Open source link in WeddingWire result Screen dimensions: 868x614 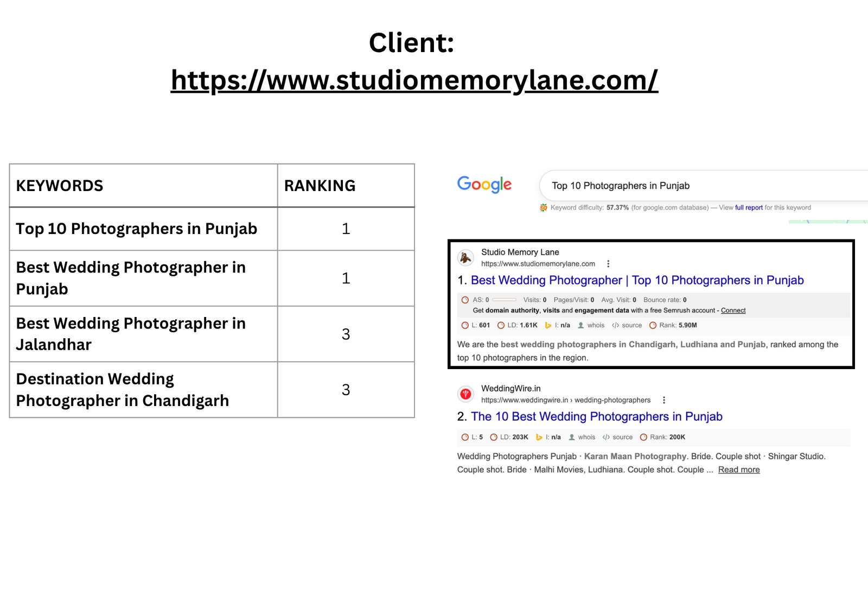pos(617,437)
